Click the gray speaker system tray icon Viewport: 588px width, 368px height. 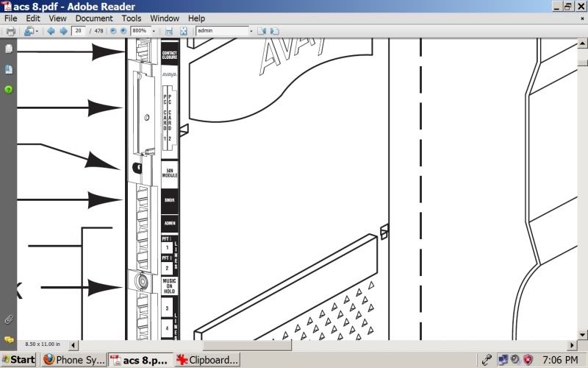click(x=515, y=360)
